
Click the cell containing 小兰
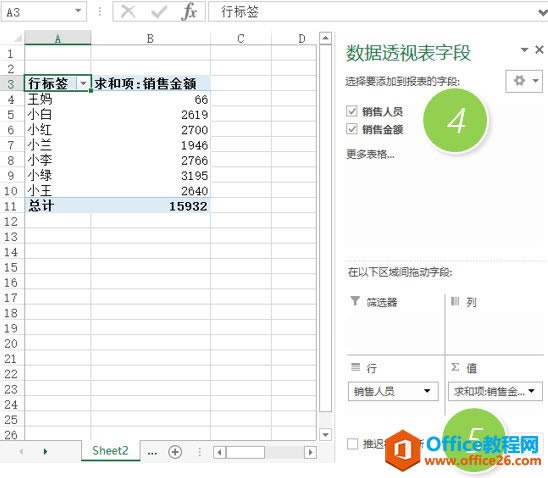pos(58,145)
